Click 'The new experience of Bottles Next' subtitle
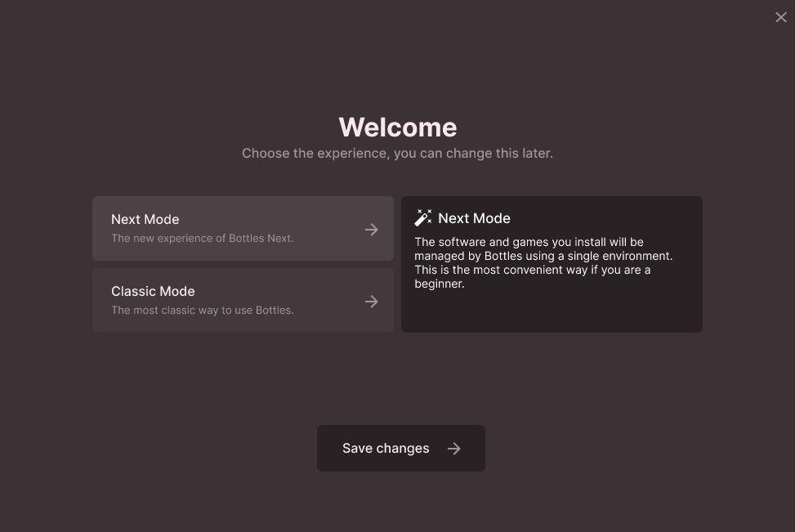The width and height of the screenshot is (795, 532). pyautogui.click(x=202, y=238)
